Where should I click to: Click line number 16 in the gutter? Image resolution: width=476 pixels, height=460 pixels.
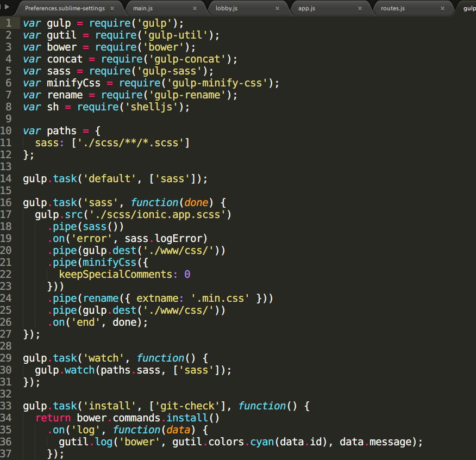coord(6,202)
